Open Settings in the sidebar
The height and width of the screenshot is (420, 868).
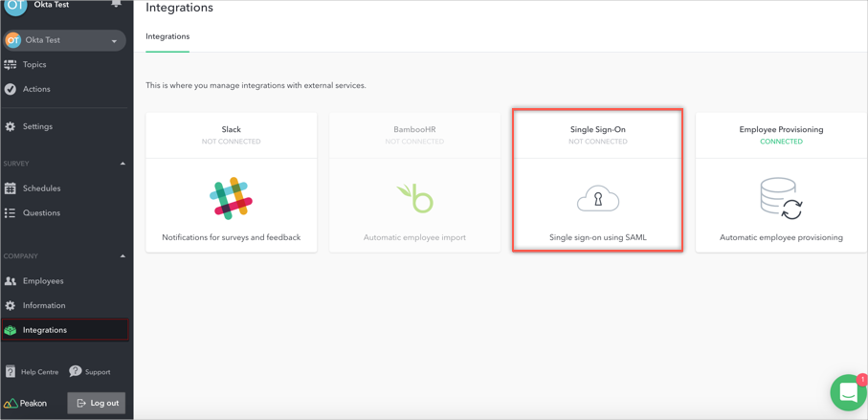[x=37, y=126]
